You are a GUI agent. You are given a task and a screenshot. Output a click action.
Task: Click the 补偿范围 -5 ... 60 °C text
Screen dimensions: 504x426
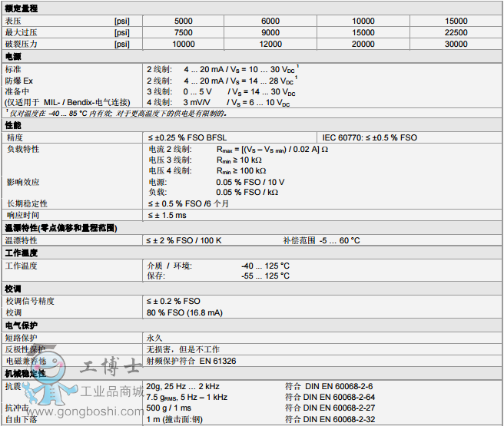[322, 240]
